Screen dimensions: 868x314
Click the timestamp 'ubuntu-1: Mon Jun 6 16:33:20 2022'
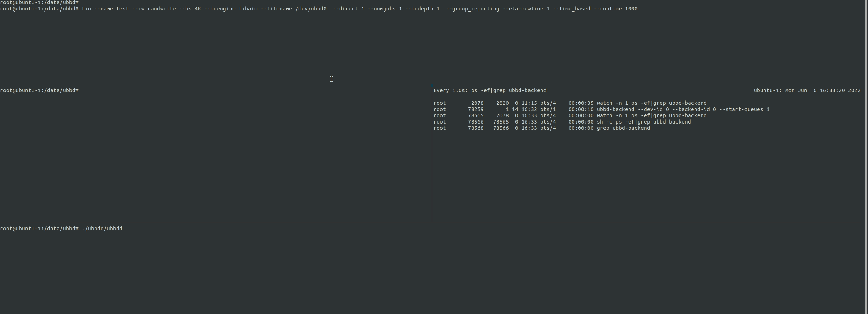[807, 90]
